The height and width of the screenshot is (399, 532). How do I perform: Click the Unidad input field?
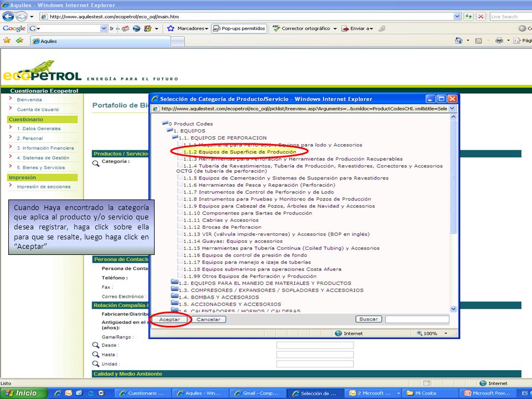coord(315,364)
